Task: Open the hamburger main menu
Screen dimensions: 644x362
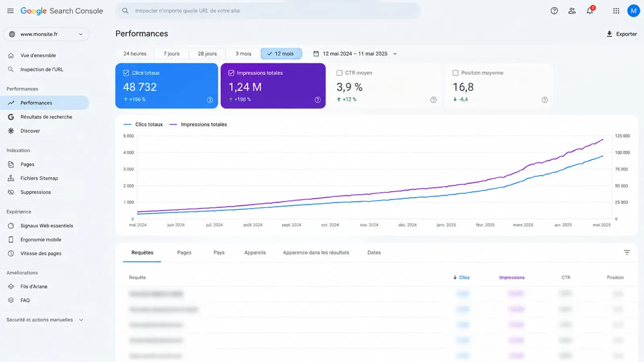Action: point(10,11)
